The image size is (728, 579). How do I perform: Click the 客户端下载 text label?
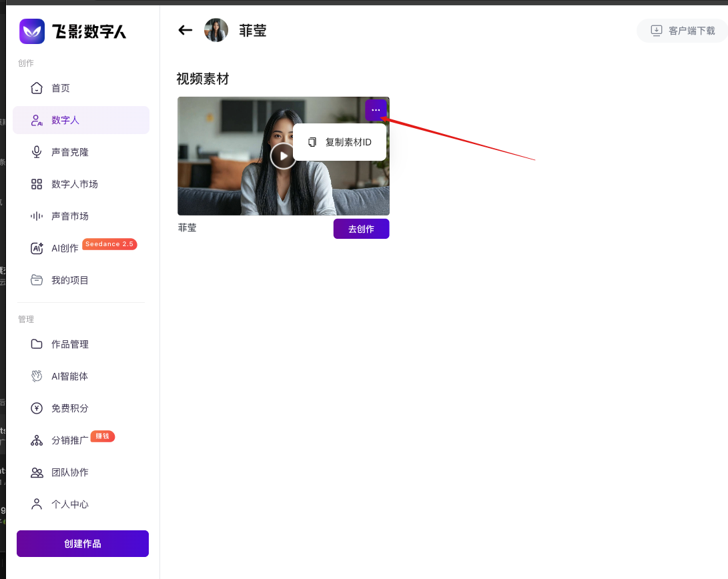692,31
